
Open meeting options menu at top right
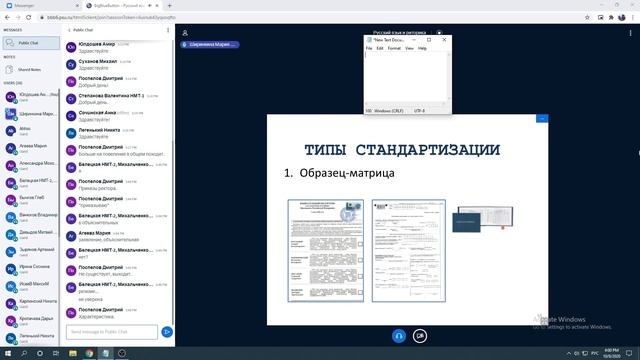pyautogui.click(x=630, y=33)
